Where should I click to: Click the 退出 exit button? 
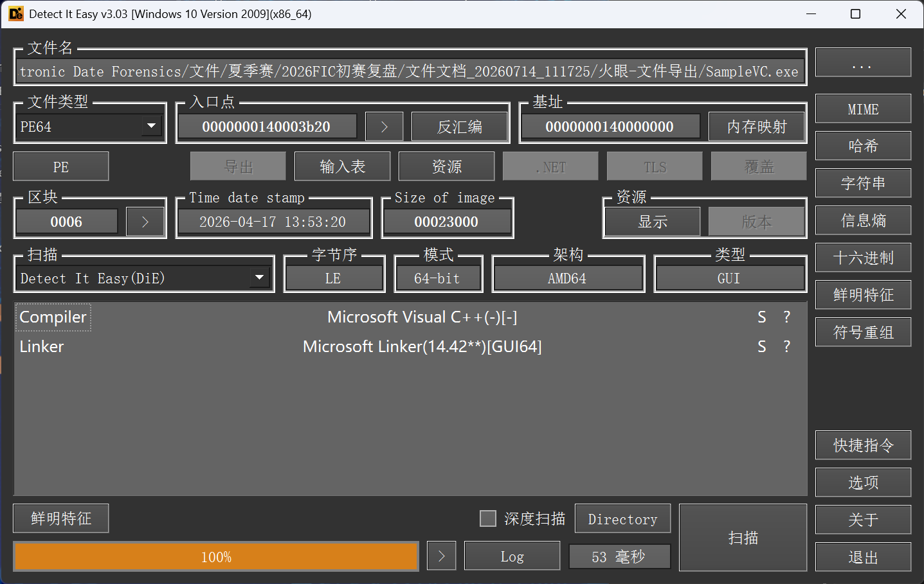(x=863, y=557)
